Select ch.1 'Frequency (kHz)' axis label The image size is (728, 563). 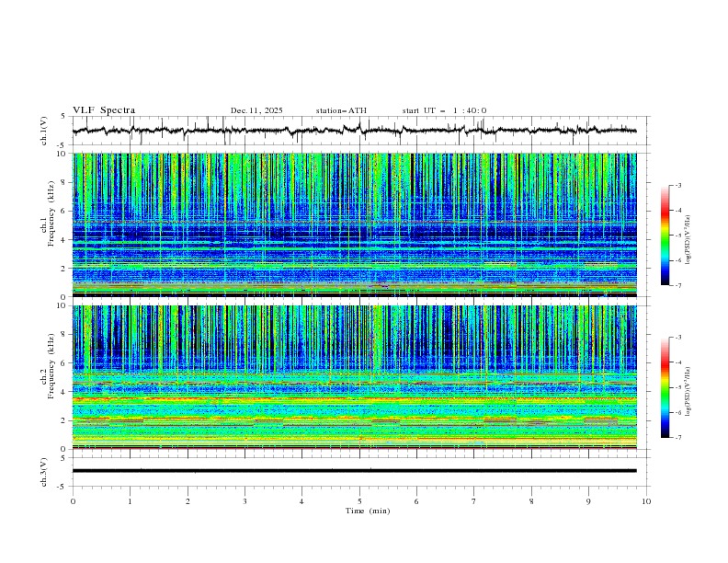(x=51, y=212)
